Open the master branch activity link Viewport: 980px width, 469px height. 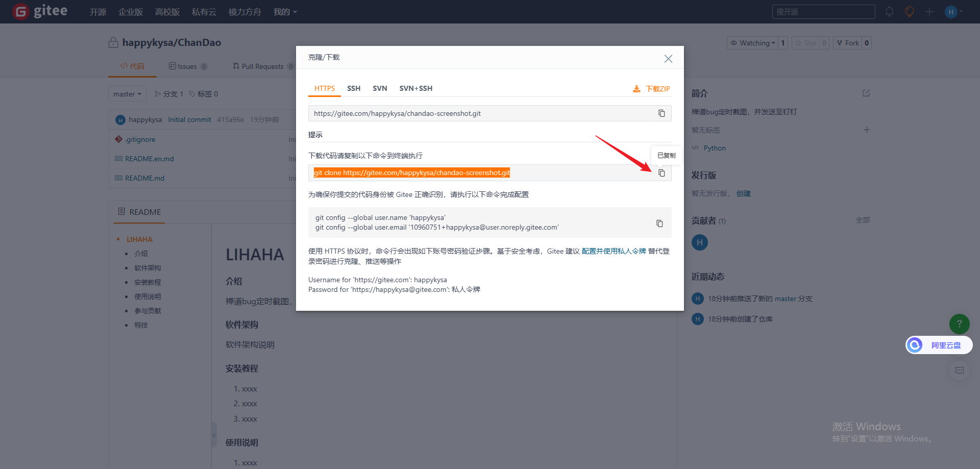786,299
